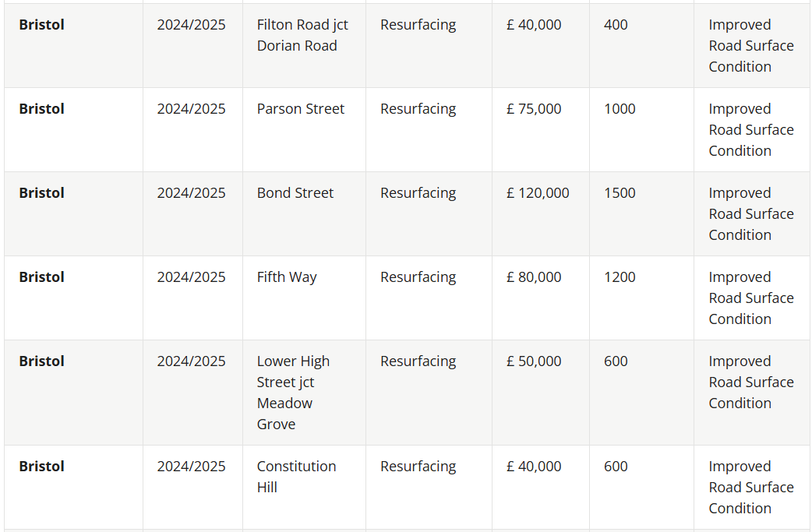Click the £ 120,000 cost value
Screen dimensions: 812x532
538,193
